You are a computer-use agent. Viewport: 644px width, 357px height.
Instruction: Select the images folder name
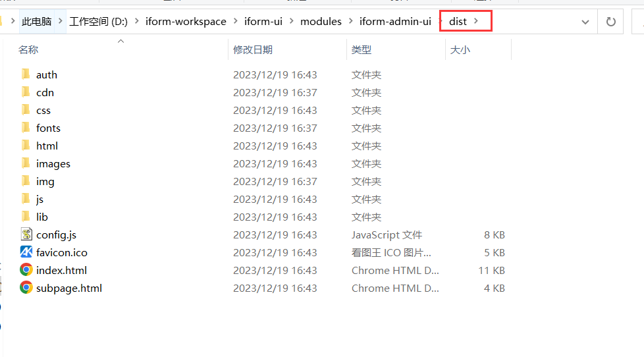(53, 163)
